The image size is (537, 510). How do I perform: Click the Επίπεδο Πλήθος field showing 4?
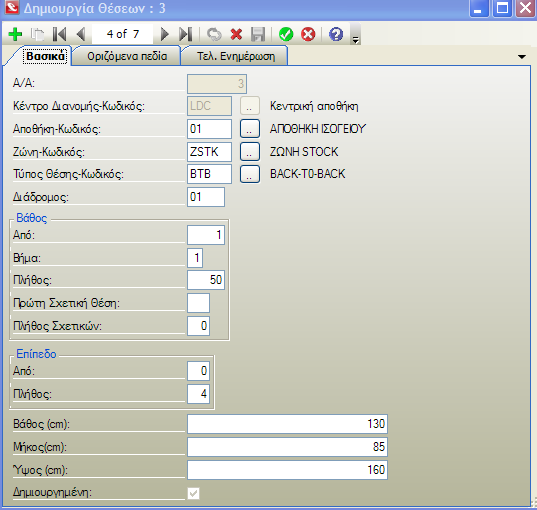tap(198, 394)
